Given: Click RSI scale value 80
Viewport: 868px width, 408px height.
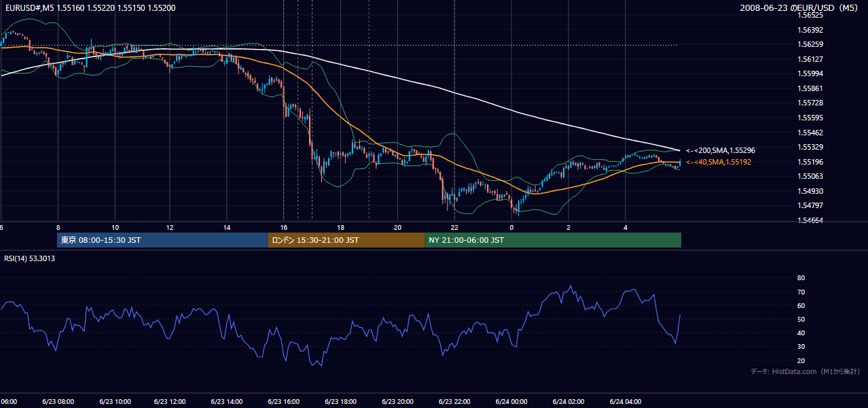Looking at the screenshot, I should click(x=801, y=278).
